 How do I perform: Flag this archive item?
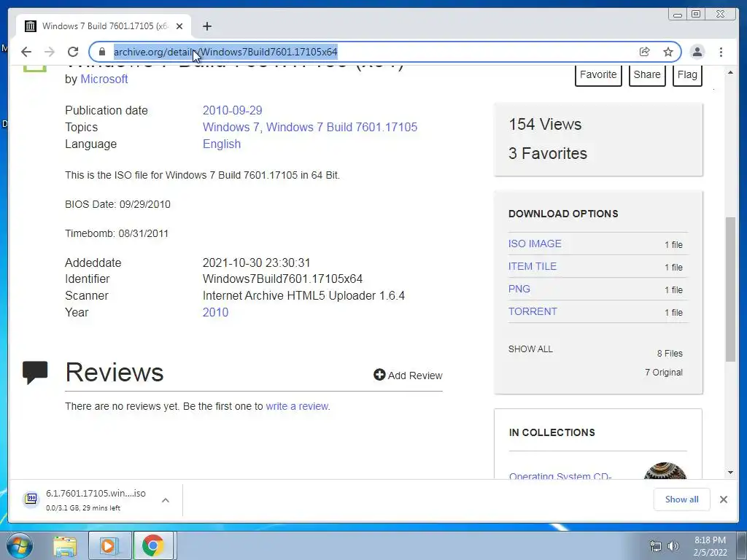point(687,75)
